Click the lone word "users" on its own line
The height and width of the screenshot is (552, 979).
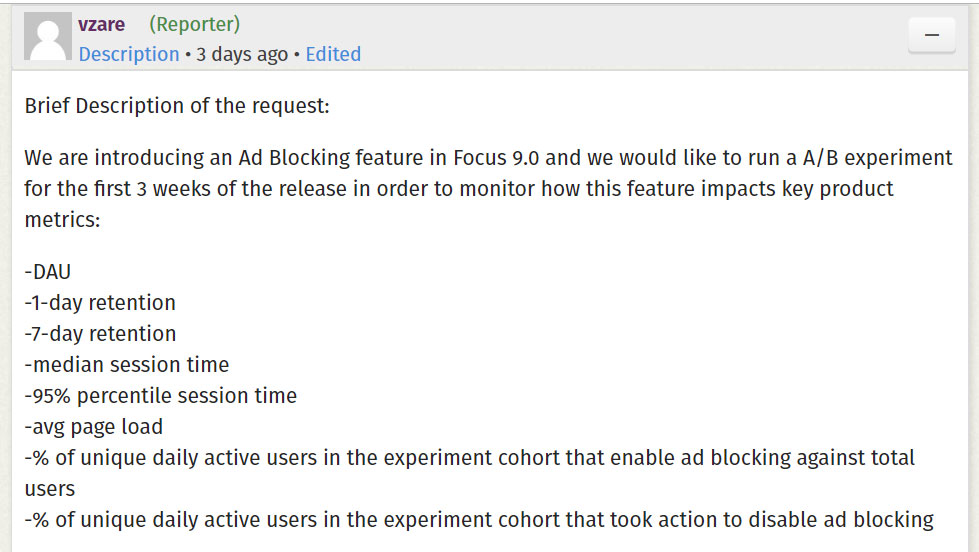click(50, 489)
